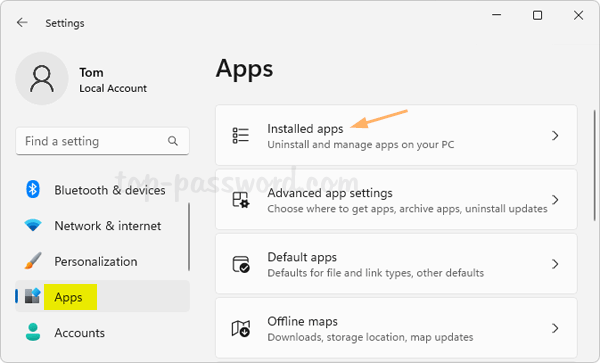Click the main page vertical scrollbar
Viewport: 600px width, 363px height.
point(594,166)
